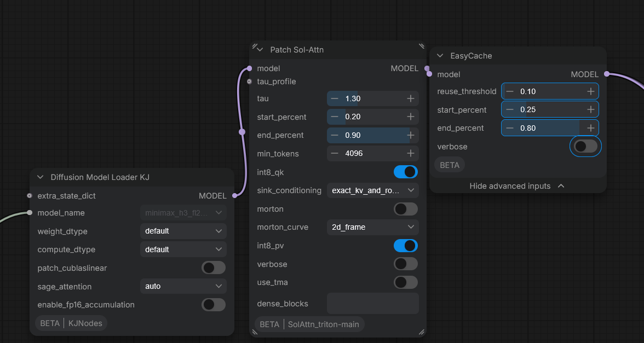The width and height of the screenshot is (644, 343).
Task: Click the model_name input socket
Action: point(29,212)
